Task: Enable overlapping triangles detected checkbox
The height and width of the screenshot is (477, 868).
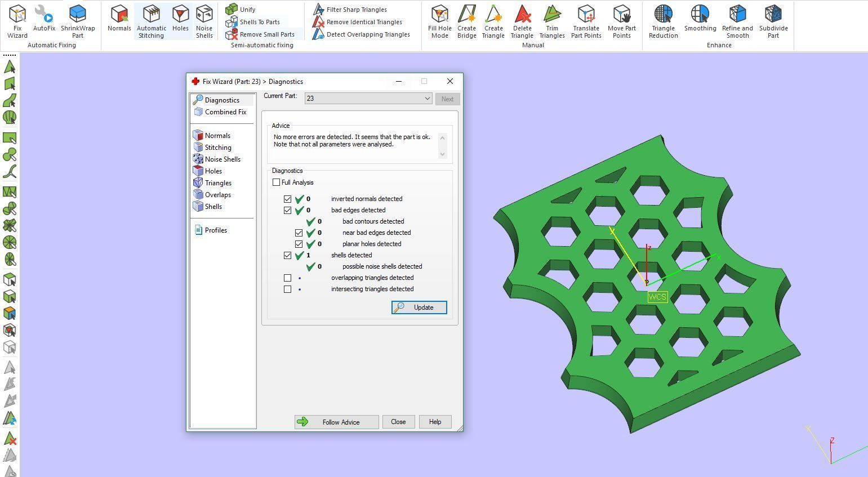Action: [288, 278]
